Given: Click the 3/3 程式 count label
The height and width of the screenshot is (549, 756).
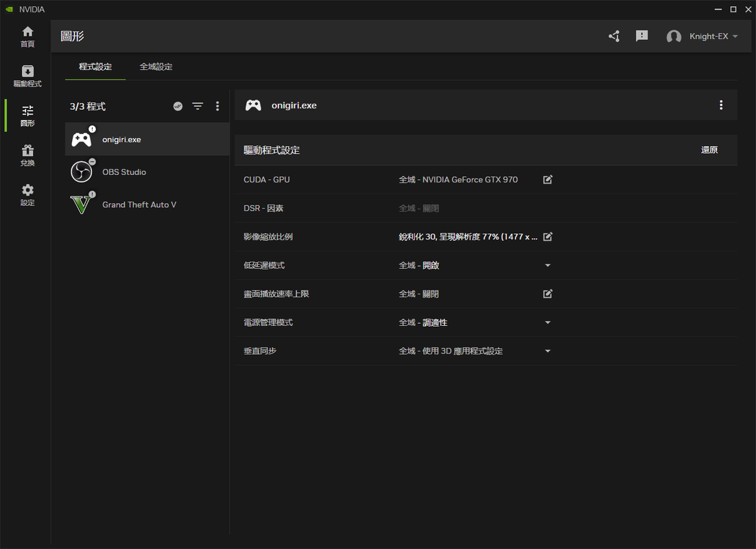Looking at the screenshot, I should tap(88, 106).
